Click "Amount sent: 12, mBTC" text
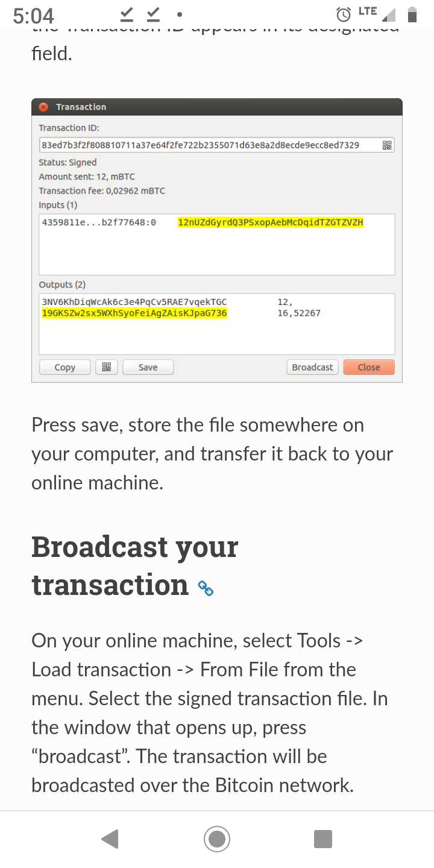 tap(87, 177)
